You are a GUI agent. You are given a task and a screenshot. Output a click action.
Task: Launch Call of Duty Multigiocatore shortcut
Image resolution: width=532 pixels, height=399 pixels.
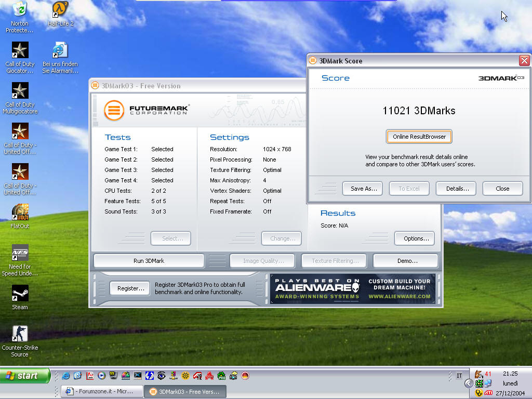pos(20,98)
